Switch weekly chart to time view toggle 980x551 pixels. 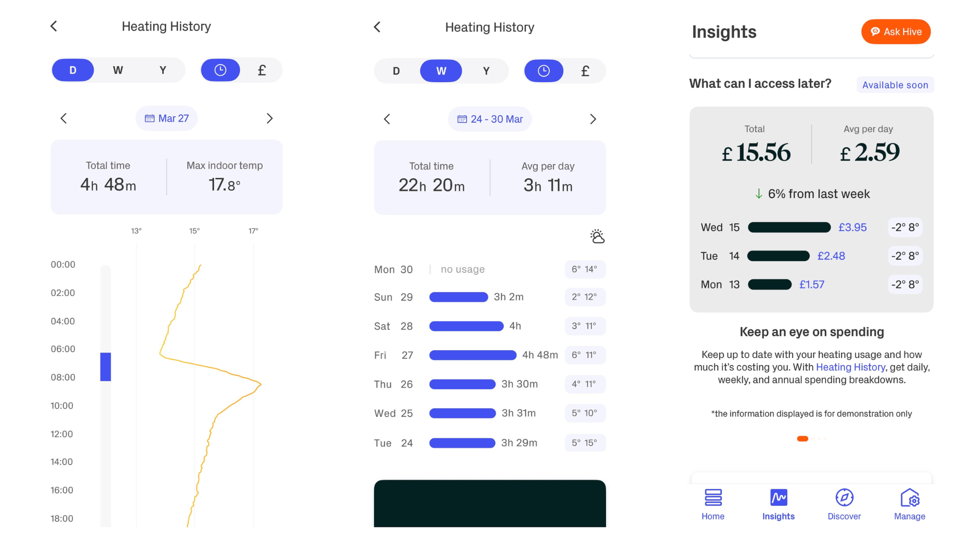point(544,71)
